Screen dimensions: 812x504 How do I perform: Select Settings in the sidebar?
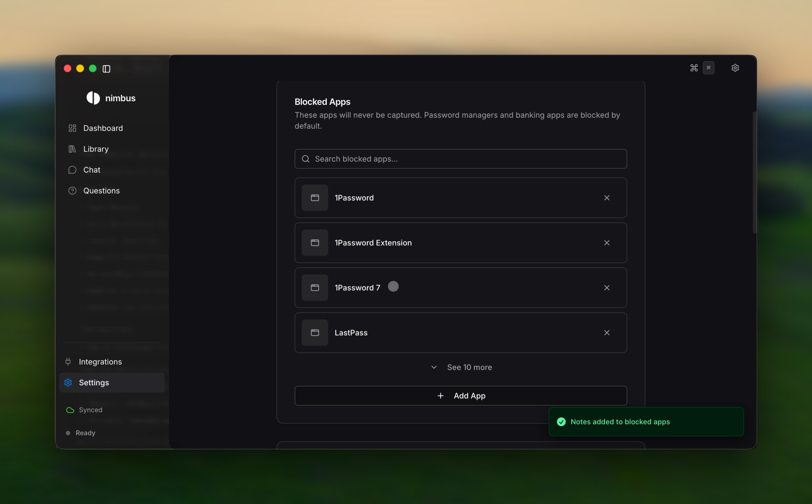coord(112,382)
